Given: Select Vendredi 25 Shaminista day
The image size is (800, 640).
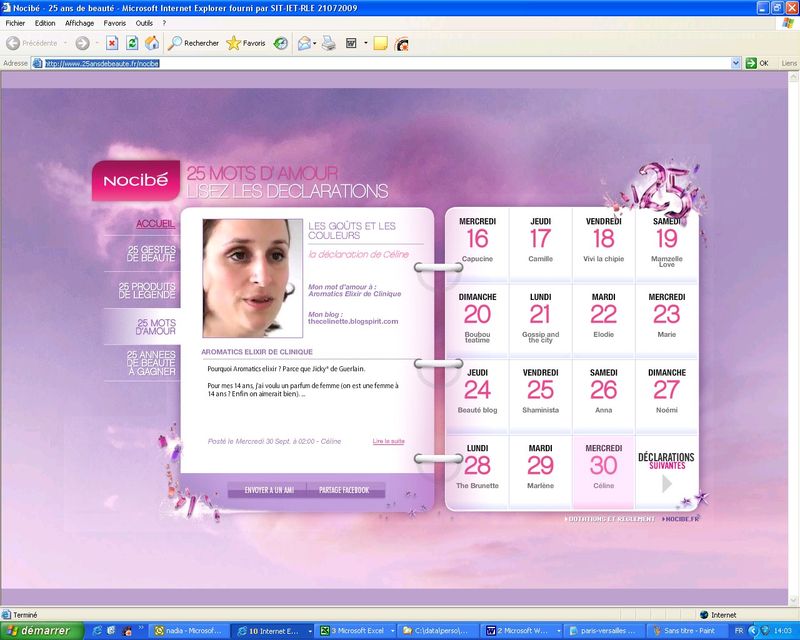Looking at the screenshot, I should pyautogui.click(x=540, y=395).
